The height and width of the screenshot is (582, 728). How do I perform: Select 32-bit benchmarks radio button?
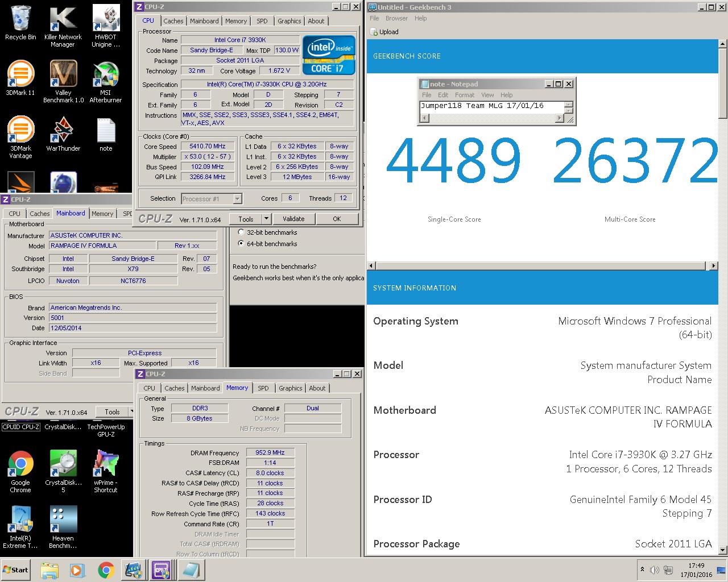pos(241,232)
